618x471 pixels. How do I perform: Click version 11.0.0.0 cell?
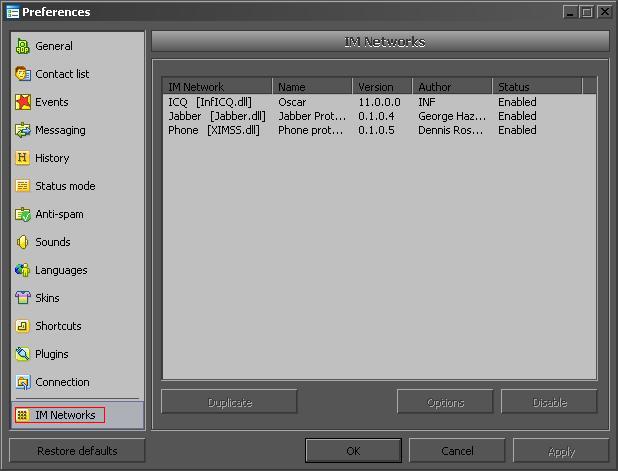pyautogui.click(x=379, y=102)
